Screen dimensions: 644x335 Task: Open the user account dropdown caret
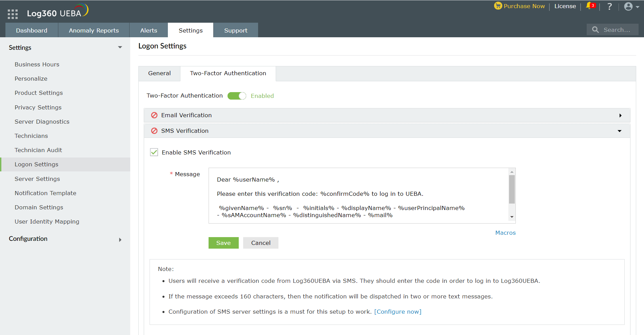(x=638, y=7)
